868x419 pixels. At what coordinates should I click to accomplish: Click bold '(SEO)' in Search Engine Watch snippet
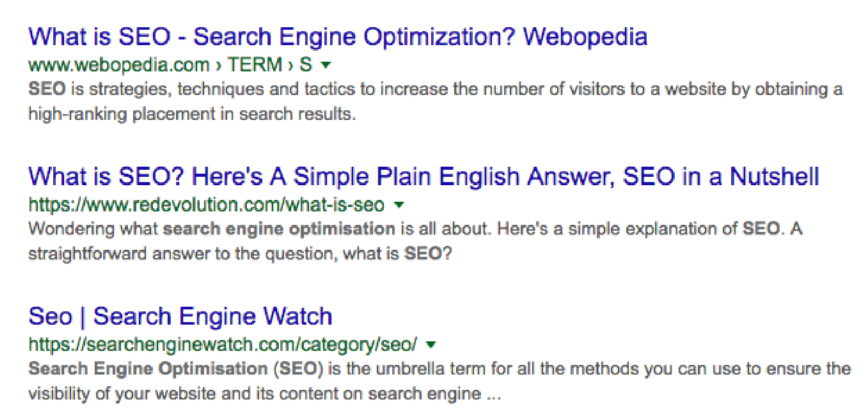tap(298, 368)
